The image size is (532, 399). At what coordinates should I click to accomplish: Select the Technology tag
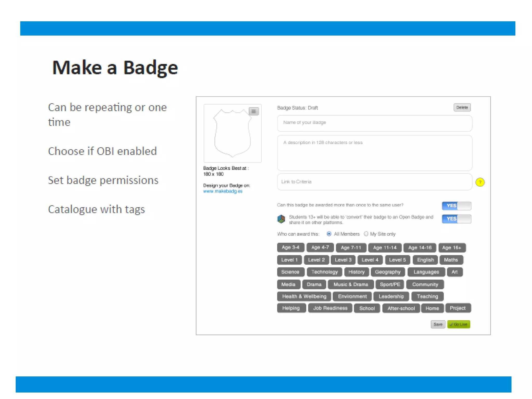[x=324, y=272]
